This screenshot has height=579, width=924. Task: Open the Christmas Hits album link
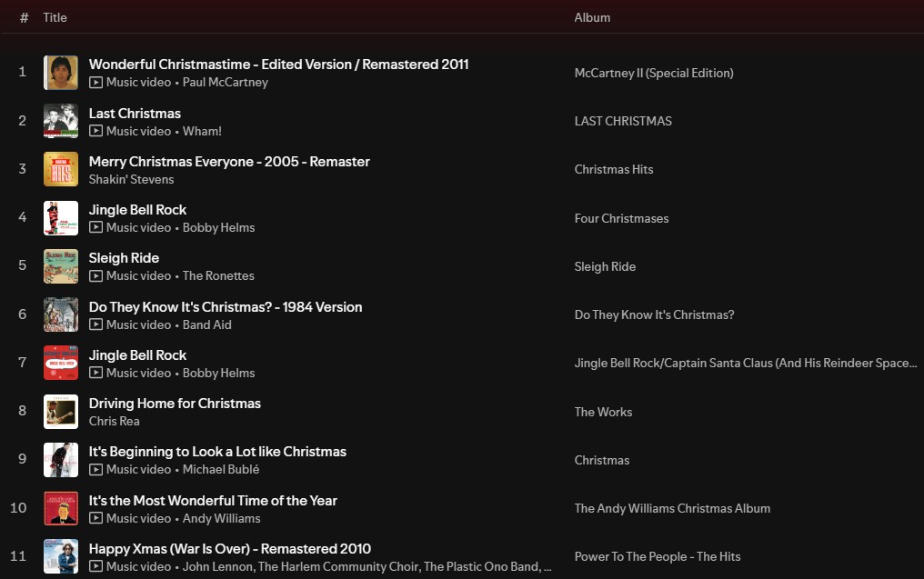pyautogui.click(x=614, y=170)
